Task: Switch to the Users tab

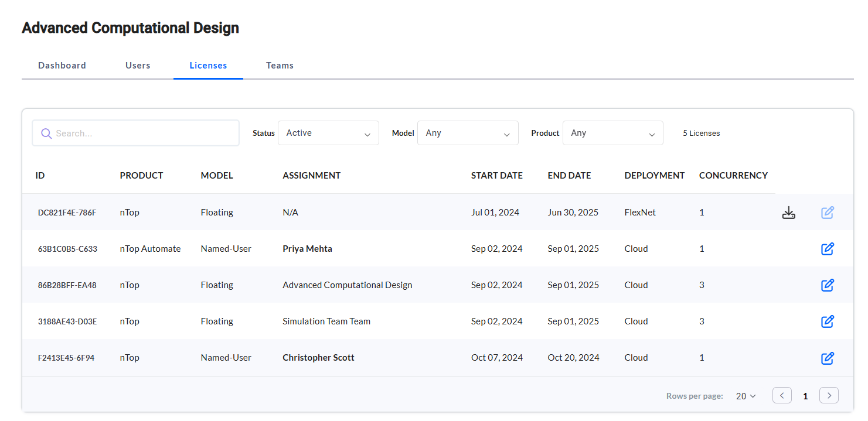Action: [138, 66]
